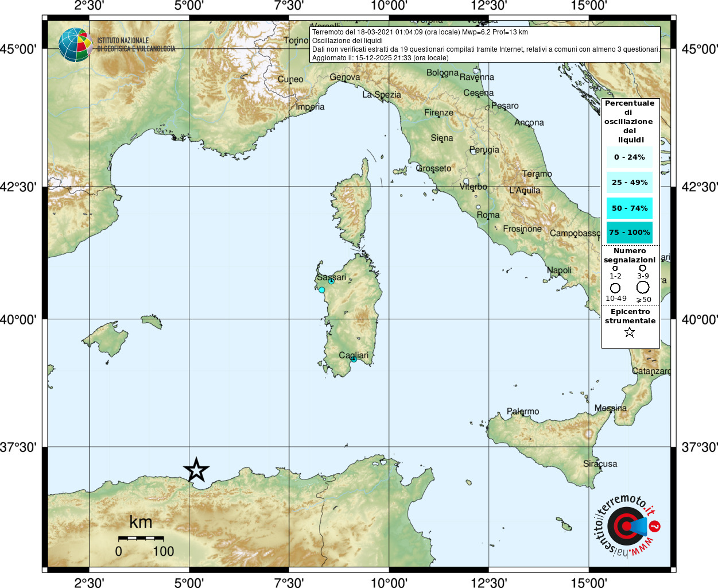Select the legend circle for 10-49 reports
718x588 pixels.
[615, 288]
